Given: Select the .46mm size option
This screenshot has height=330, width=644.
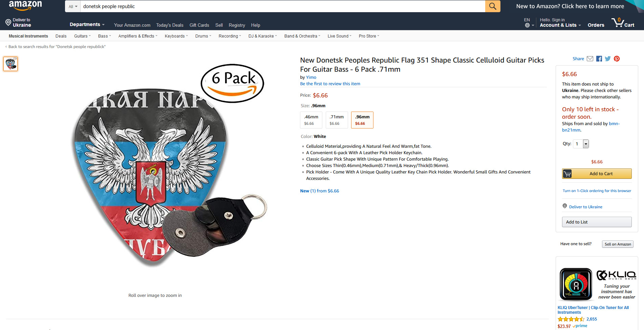Looking at the screenshot, I should [311, 120].
